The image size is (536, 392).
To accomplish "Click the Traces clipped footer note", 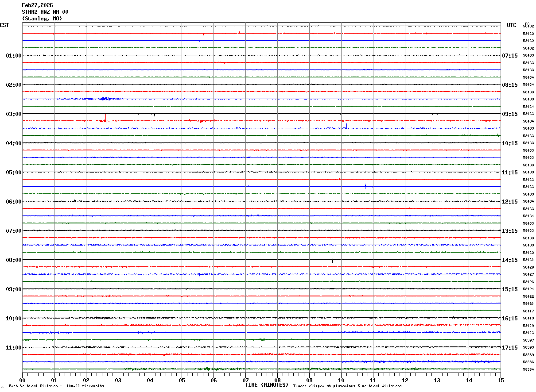I will point(347,386).
